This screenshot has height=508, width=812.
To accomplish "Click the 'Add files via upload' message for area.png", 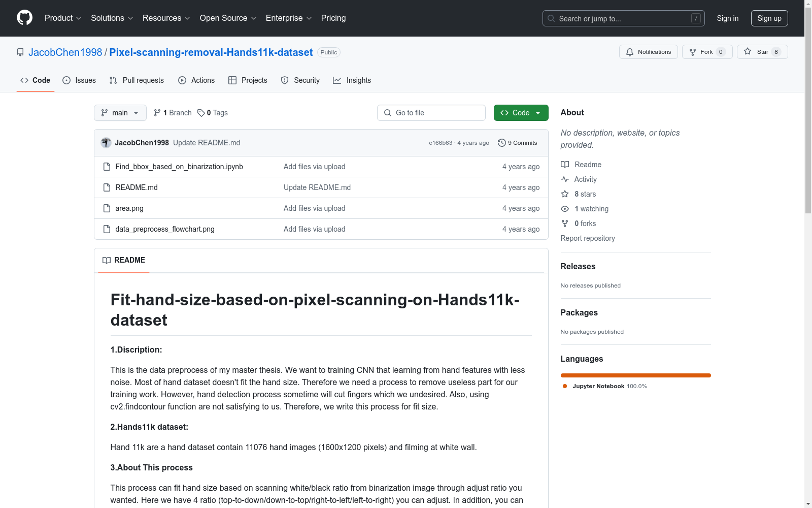I will tap(315, 208).
